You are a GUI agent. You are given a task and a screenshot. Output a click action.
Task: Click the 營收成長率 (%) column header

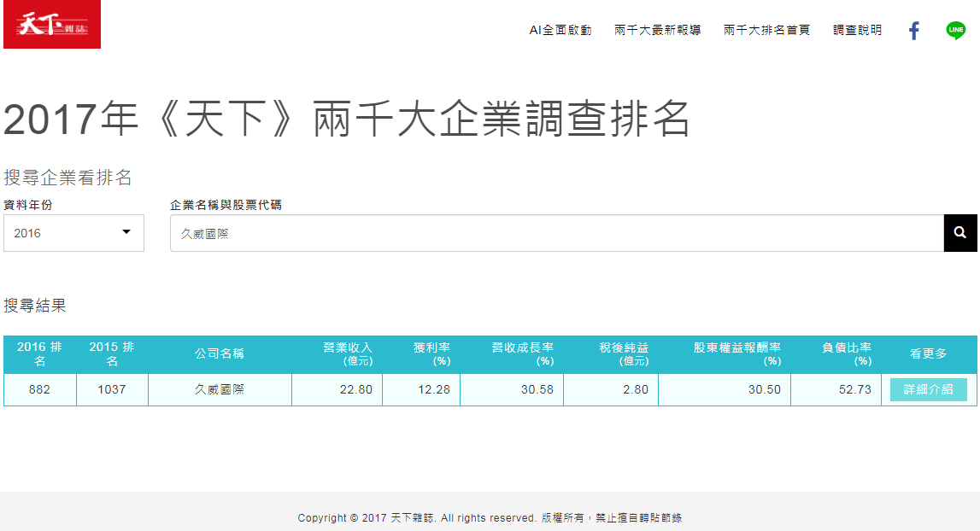512,354
